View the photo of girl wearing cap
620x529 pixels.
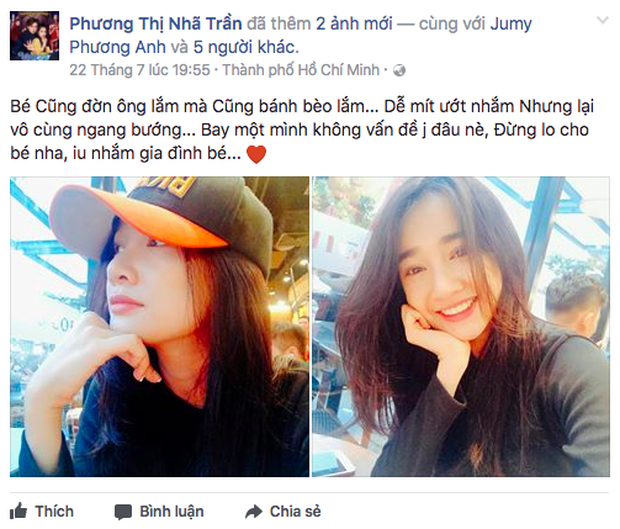click(159, 327)
